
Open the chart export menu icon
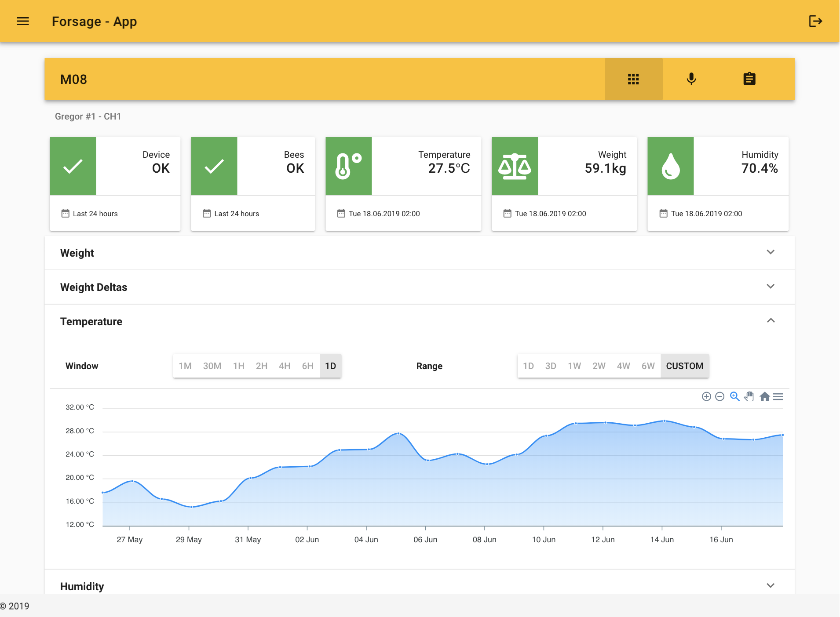click(x=778, y=397)
